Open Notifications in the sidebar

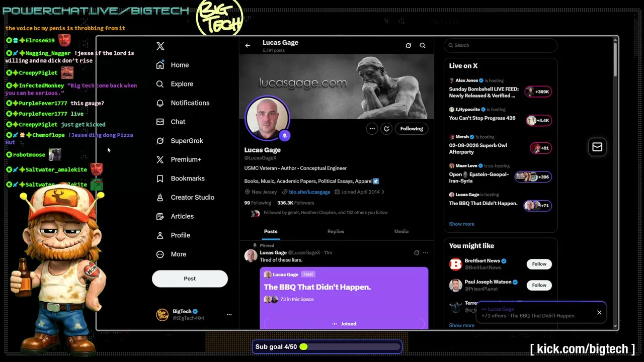[x=183, y=103]
